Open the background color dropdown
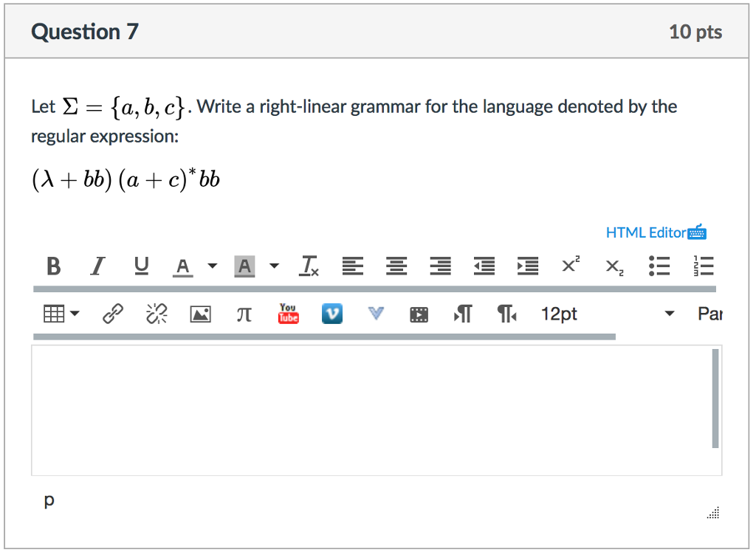 [x=274, y=266]
